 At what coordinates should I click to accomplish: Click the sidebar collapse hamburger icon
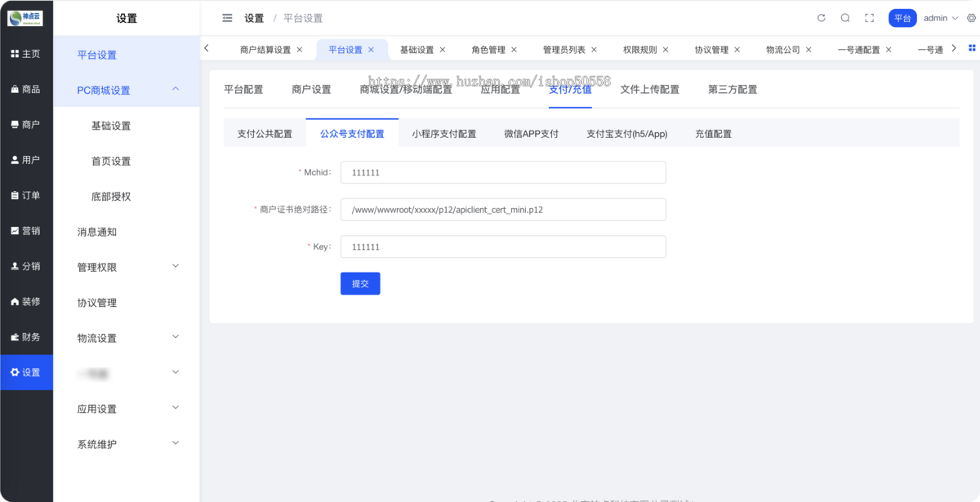(227, 18)
